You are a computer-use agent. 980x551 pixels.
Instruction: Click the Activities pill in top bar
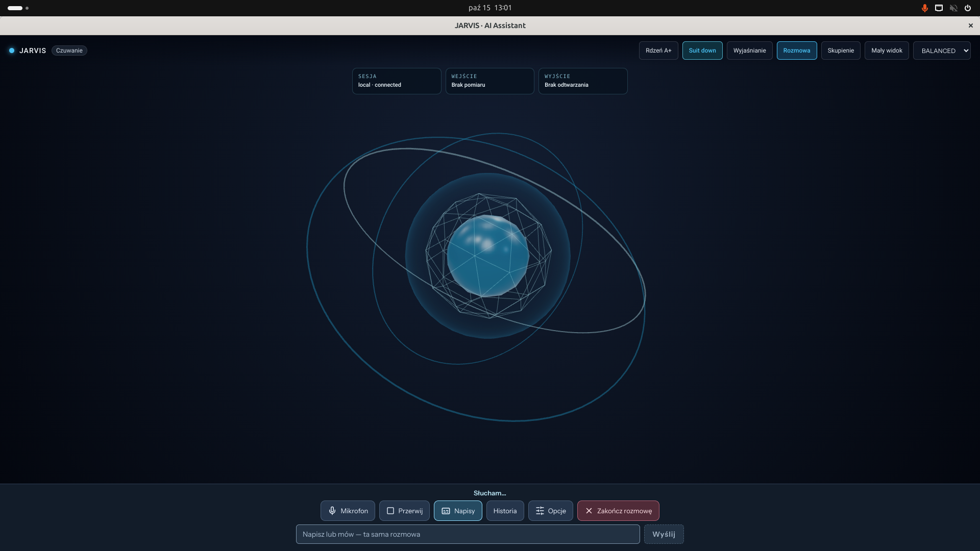pos(15,8)
